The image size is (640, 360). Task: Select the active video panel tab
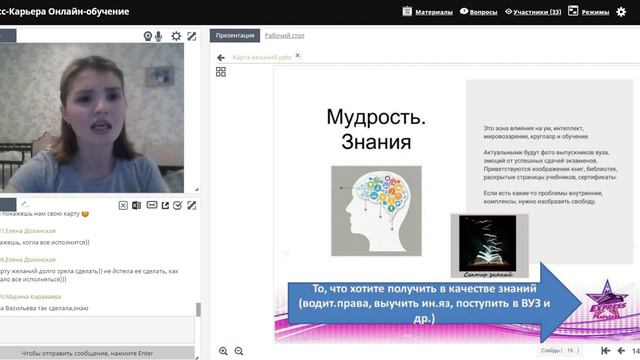tap(8, 36)
